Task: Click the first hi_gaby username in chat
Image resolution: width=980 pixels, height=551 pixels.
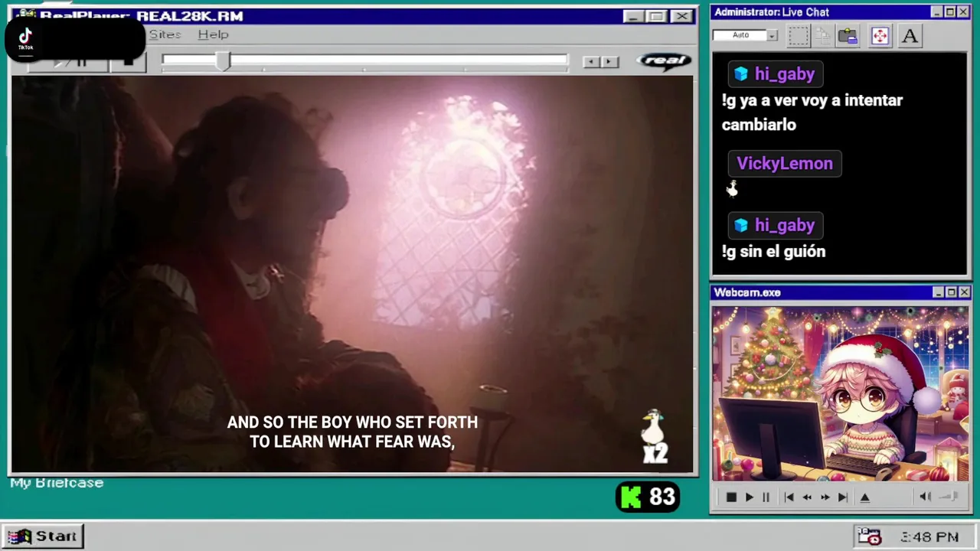Action: point(785,74)
